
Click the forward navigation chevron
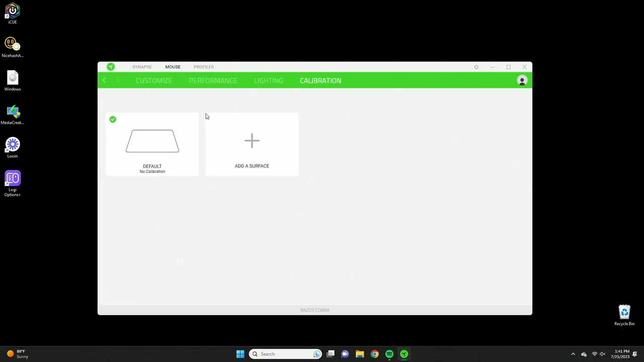[x=117, y=80]
